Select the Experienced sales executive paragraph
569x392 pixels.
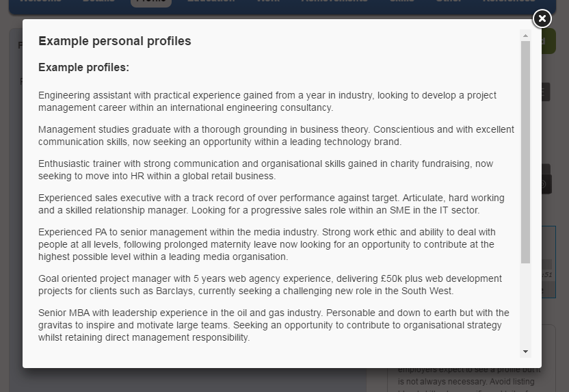click(x=272, y=204)
